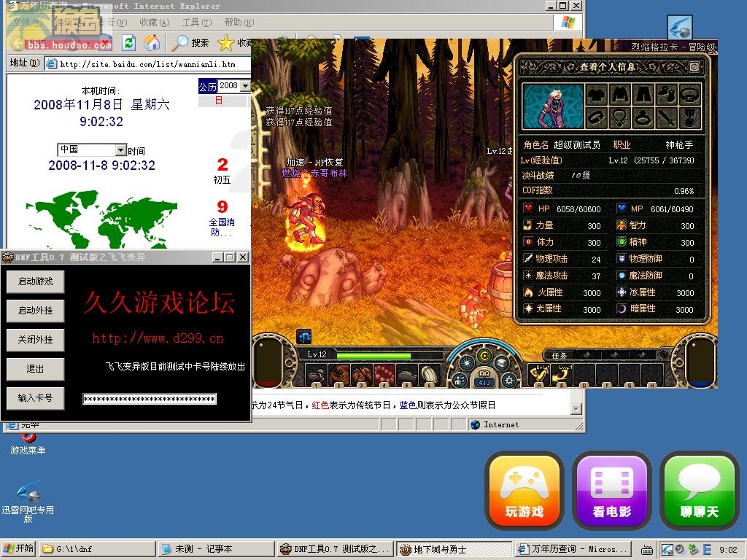Open the character info icon in game hub
This screenshot has width=747, height=560.
pyautogui.click(x=460, y=380)
